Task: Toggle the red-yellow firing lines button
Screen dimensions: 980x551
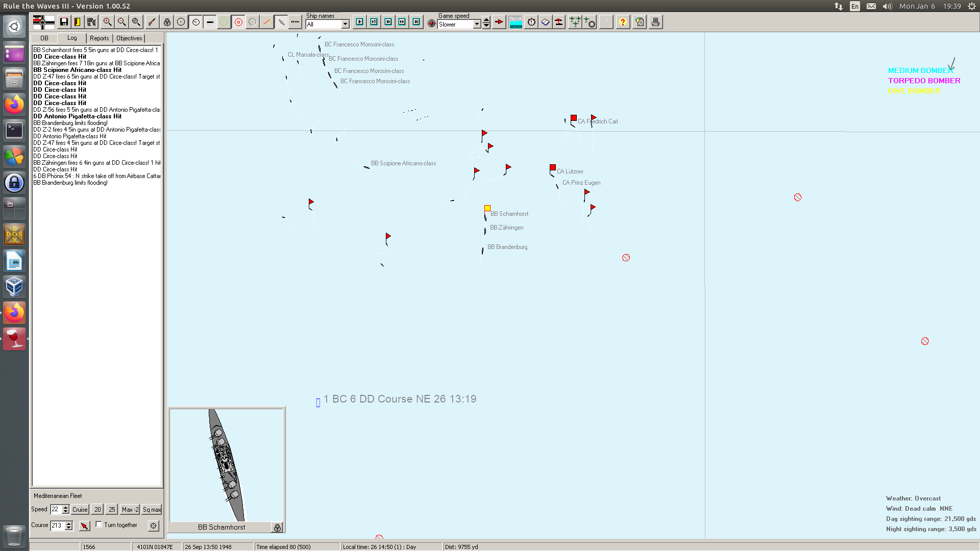Action: tap(267, 22)
